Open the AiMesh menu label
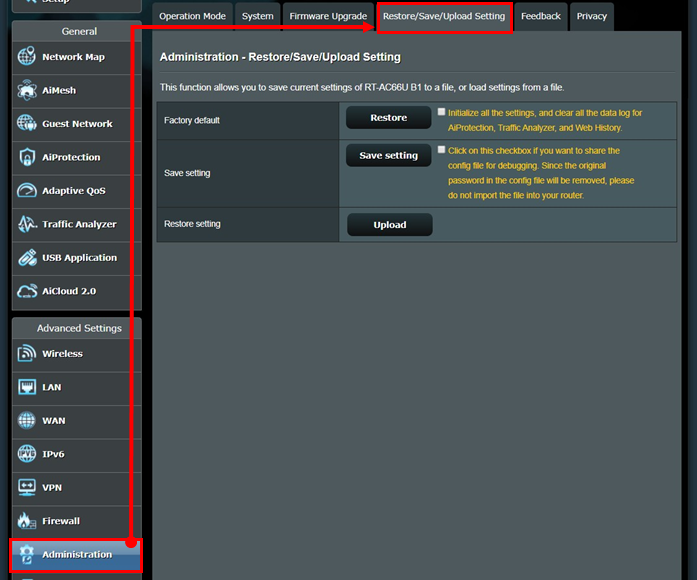Screen dimensions: 697x580 [x=59, y=91]
